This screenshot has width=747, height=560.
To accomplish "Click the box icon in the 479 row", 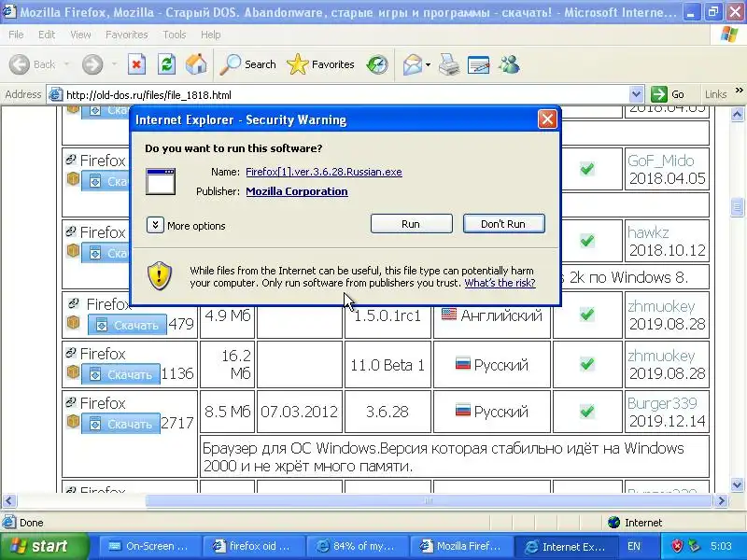I will click(73, 323).
